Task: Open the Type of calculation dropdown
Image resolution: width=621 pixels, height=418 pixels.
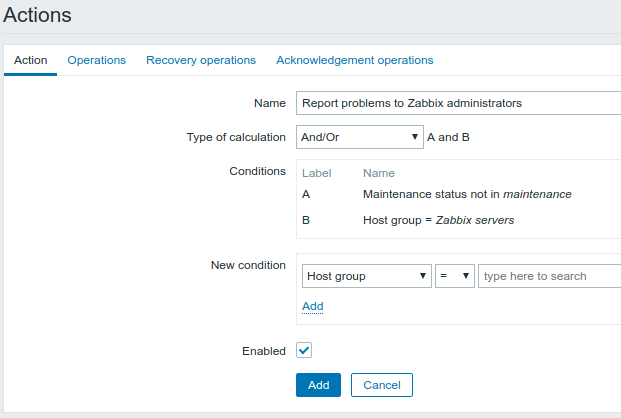Action: click(360, 137)
